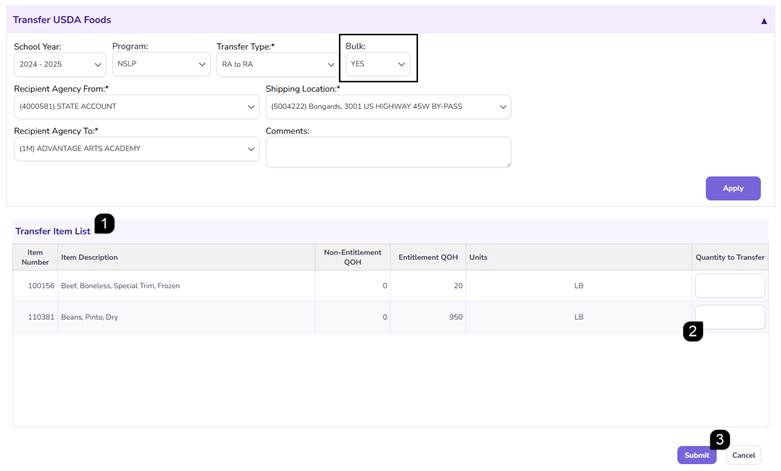Collapse the Transfer USDA Foods panel

(x=764, y=21)
